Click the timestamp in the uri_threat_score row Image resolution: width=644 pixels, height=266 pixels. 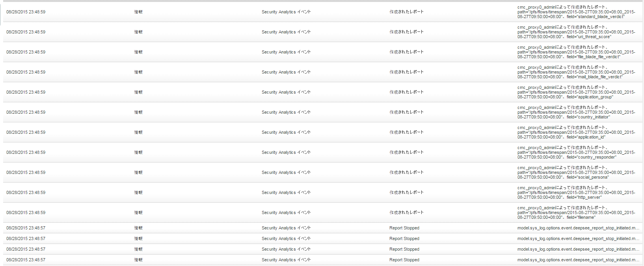[26, 32]
